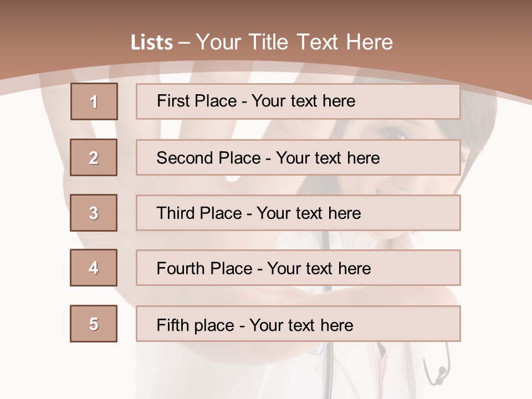Select the number 4 box
This screenshot has width=532, height=399.
click(x=94, y=268)
